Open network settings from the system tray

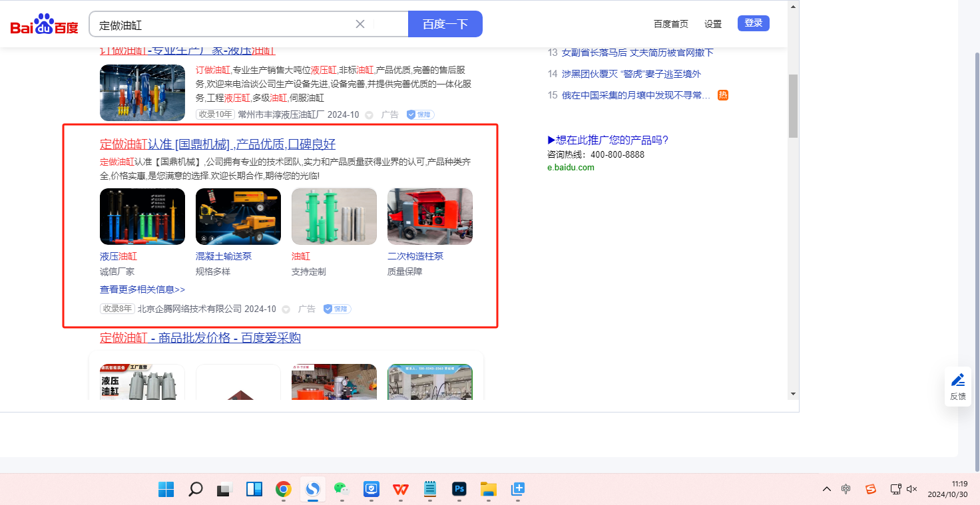pos(896,489)
